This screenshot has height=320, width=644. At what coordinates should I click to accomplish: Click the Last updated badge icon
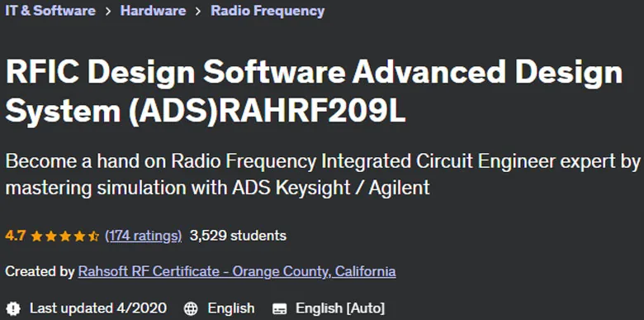13,308
